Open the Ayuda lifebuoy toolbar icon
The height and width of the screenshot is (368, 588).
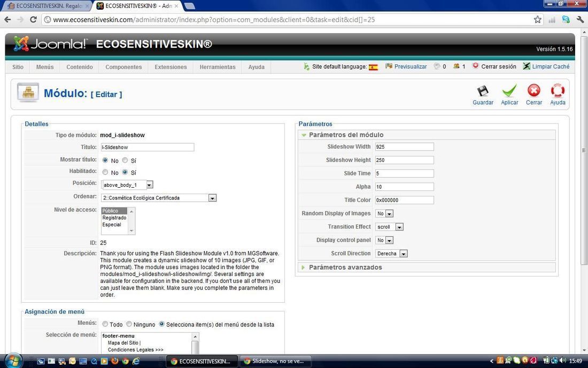tap(558, 91)
